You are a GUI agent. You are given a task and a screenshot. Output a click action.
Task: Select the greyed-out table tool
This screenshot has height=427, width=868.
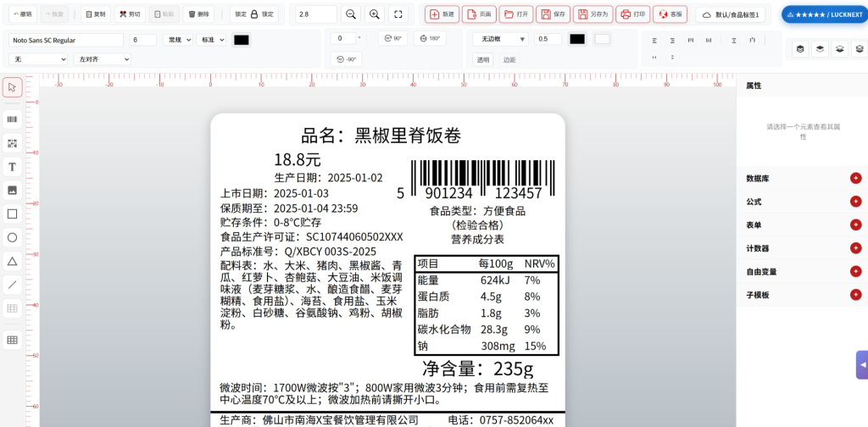click(12, 308)
